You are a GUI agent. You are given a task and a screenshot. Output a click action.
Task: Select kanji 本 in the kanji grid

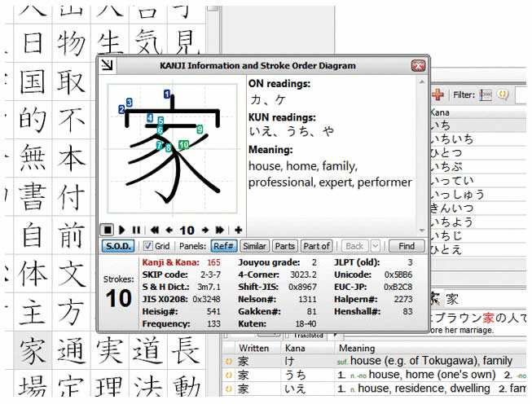71,158
